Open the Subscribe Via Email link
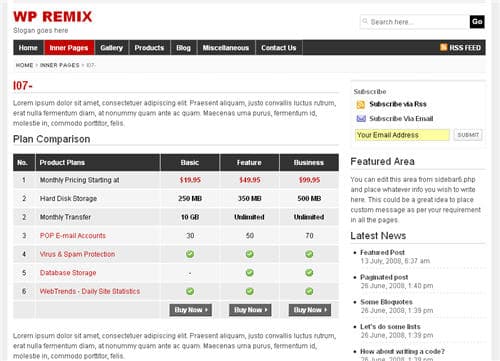500x361 pixels. point(401,118)
